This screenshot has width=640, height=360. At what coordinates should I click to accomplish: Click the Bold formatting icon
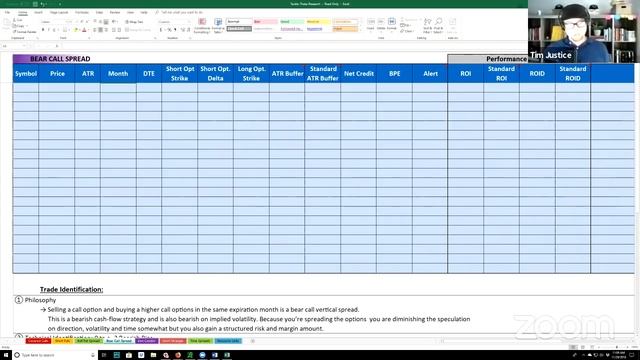click(x=43, y=30)
